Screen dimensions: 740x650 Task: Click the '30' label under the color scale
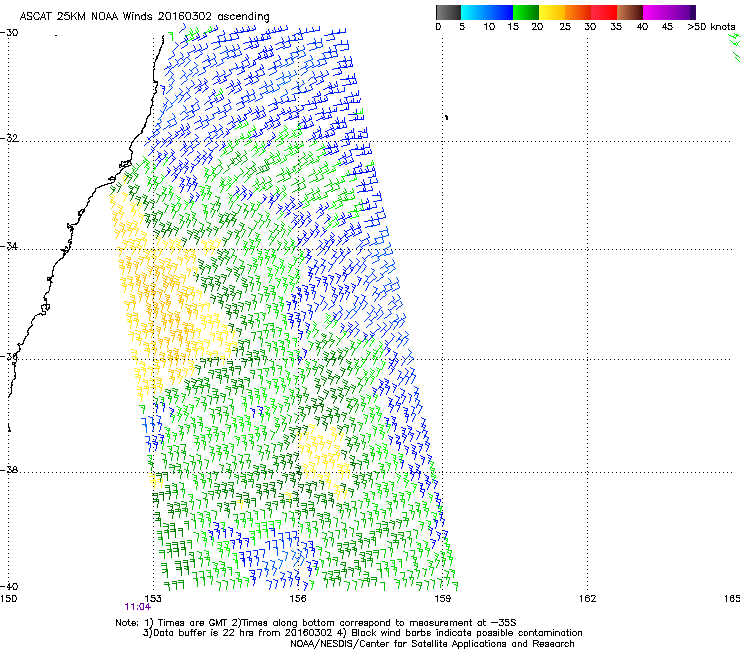[590, 27]
